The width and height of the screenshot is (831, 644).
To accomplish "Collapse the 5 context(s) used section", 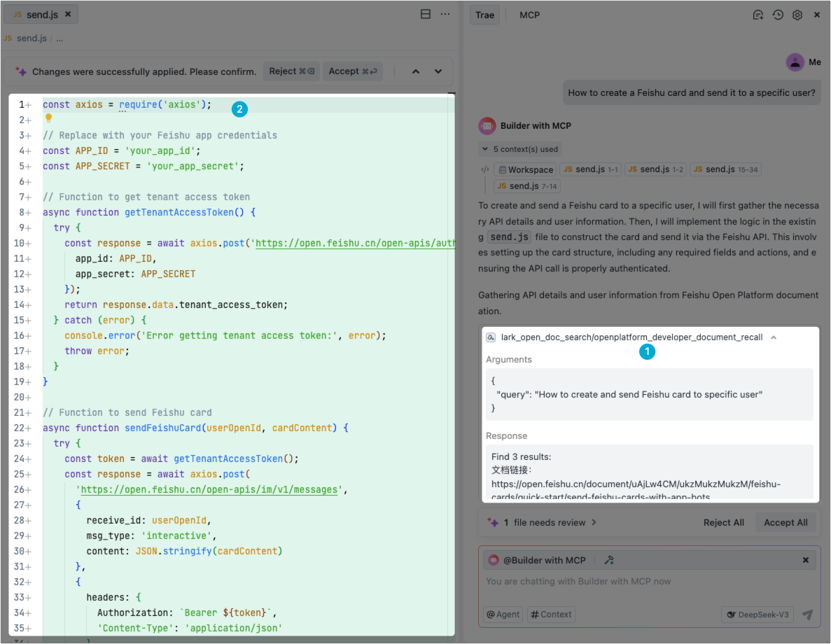I will coord(519,149).
